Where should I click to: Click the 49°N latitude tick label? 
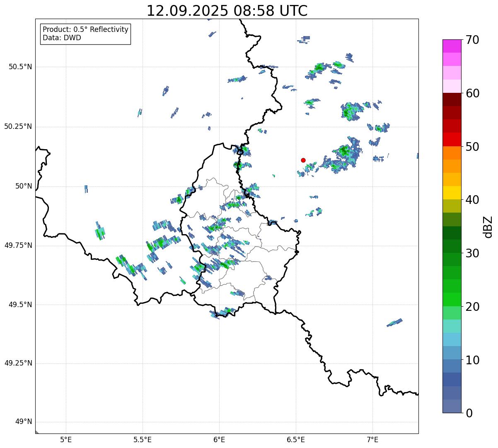point(24,422)
